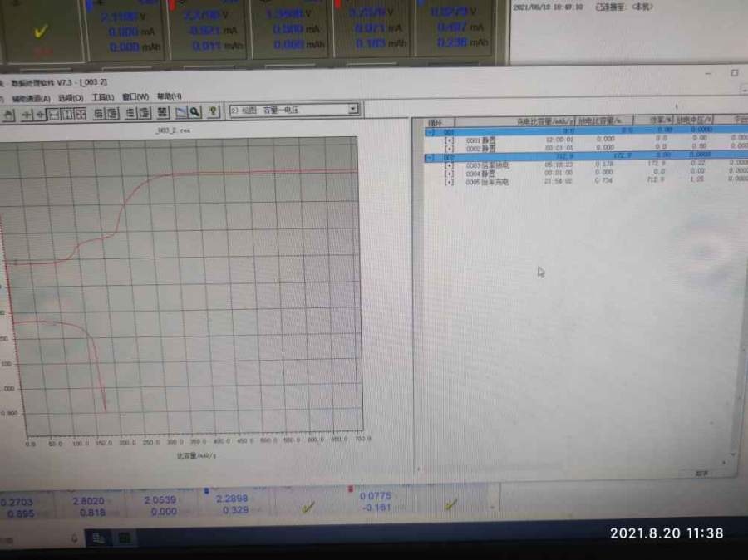Collapse cycle 002 in the data tree
Viewport: 748px width, 560px height.
pos(431,157)
